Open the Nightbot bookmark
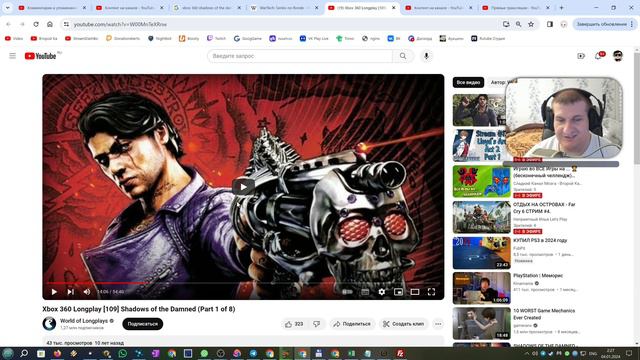 tap(160, 38)
